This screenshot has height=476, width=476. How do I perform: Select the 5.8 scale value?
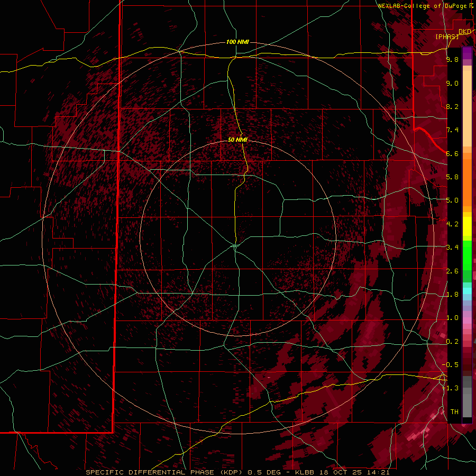click(x=452, y=177)
